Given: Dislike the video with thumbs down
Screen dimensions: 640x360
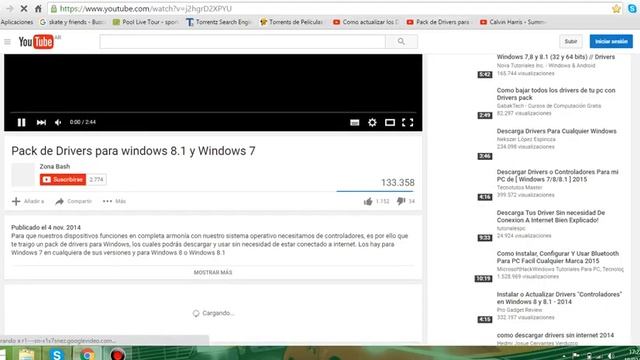Looking at the screenshot, I should (x=401, y=201).
